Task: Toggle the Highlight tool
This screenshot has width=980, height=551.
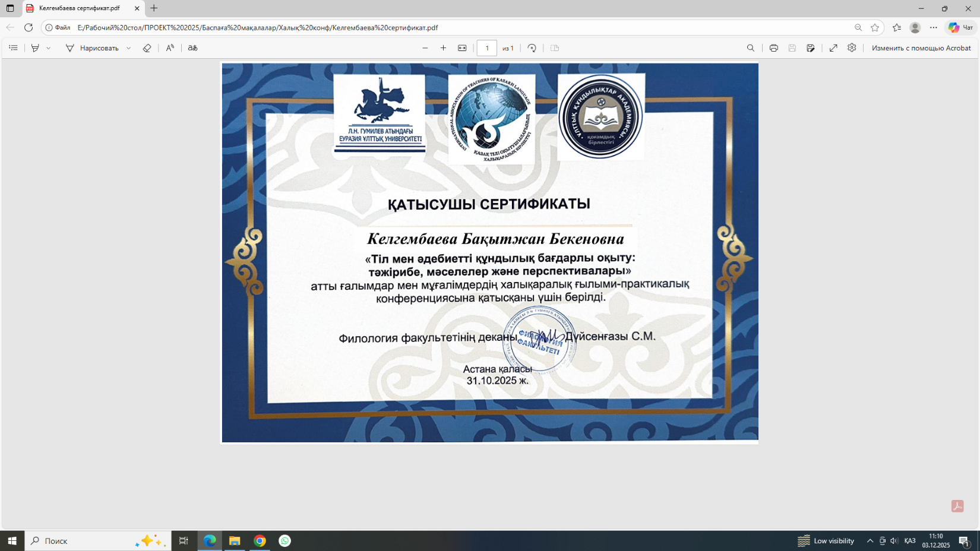Action: coord(35,48)
